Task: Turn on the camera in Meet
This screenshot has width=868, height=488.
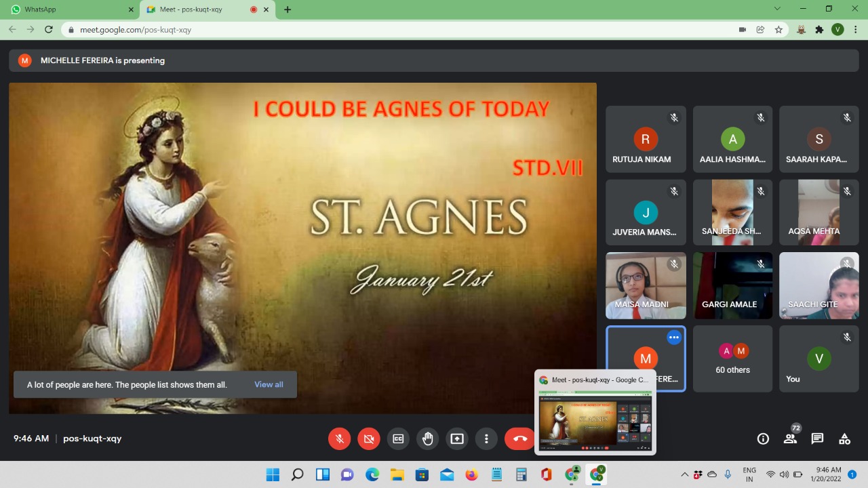Action: pyautogui.click(x=369, y=439)
